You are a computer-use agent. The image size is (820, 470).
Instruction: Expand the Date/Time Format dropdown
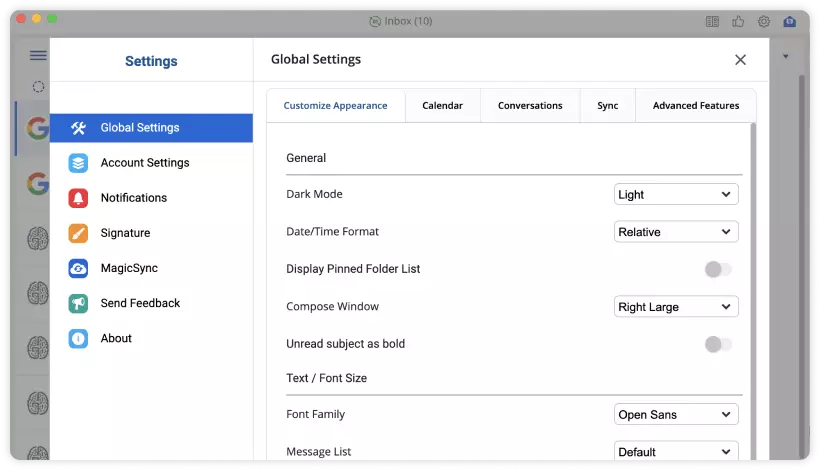coord(676,232)
